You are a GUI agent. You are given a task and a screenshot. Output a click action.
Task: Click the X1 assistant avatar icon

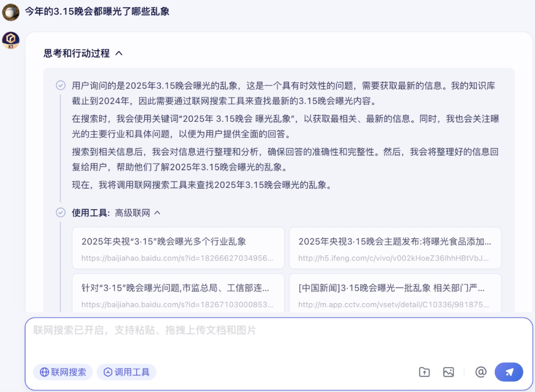pos(10,40)
